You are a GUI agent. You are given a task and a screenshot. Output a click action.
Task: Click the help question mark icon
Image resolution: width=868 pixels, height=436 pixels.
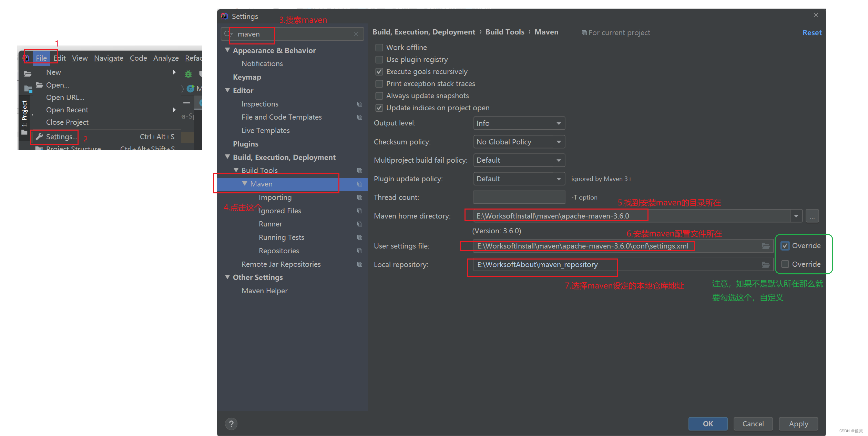click(x=231, y=424)
